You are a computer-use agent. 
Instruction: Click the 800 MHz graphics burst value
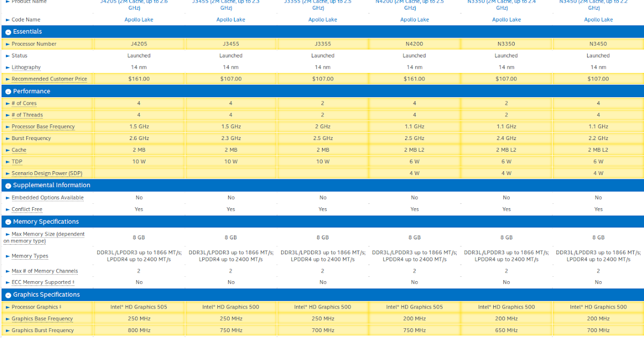coord(139,331)
